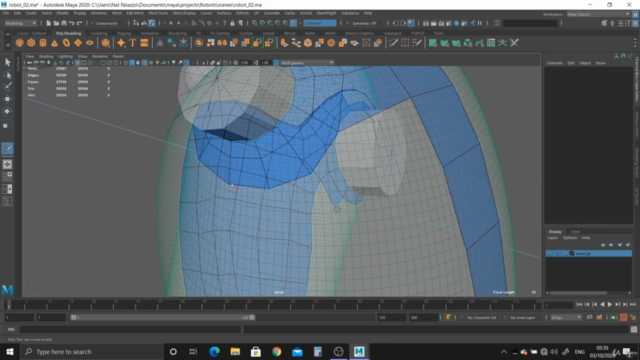
Task: Open the Components selection mask dropdown
Action: tap(107, 23)
